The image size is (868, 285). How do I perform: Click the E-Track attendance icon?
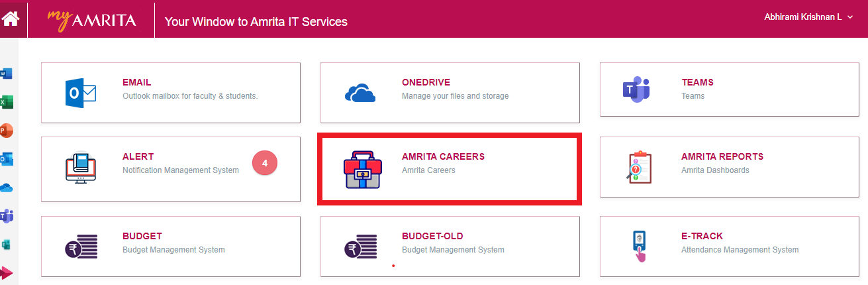click(x=638, y=247)
